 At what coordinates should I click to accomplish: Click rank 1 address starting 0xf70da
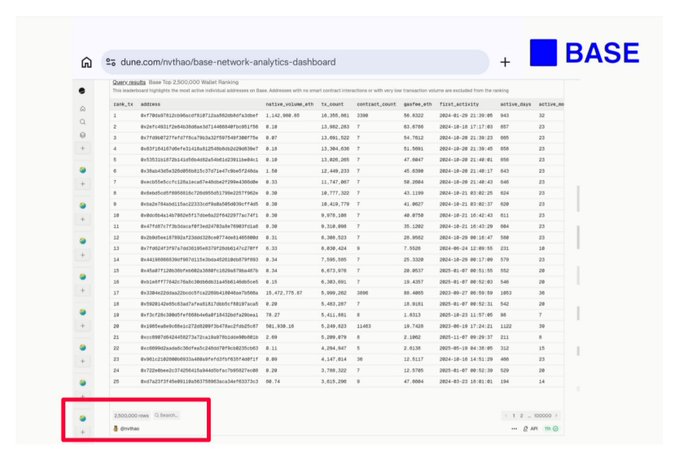point(199,116)
